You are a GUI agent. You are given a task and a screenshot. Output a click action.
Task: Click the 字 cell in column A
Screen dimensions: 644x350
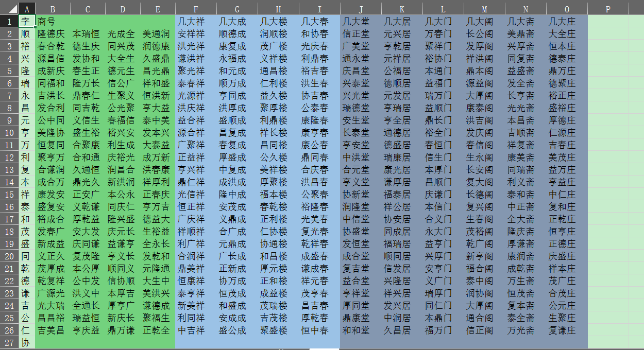[27, 22]
